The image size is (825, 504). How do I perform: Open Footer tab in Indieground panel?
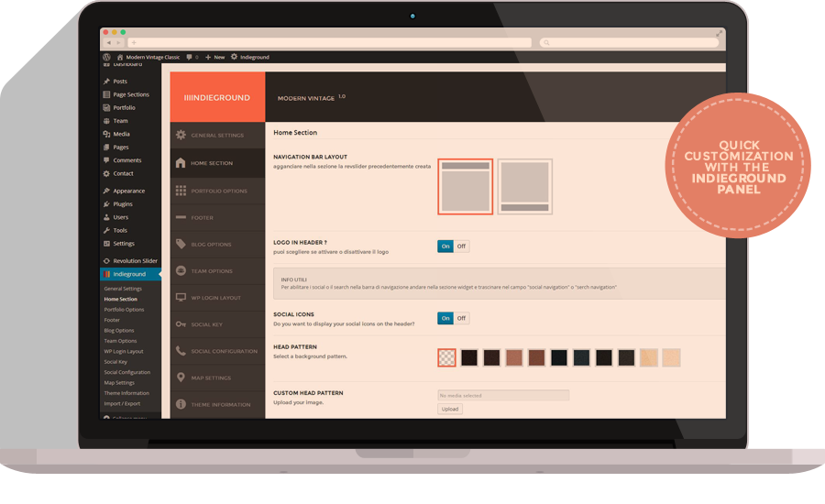tap(217, 217)
